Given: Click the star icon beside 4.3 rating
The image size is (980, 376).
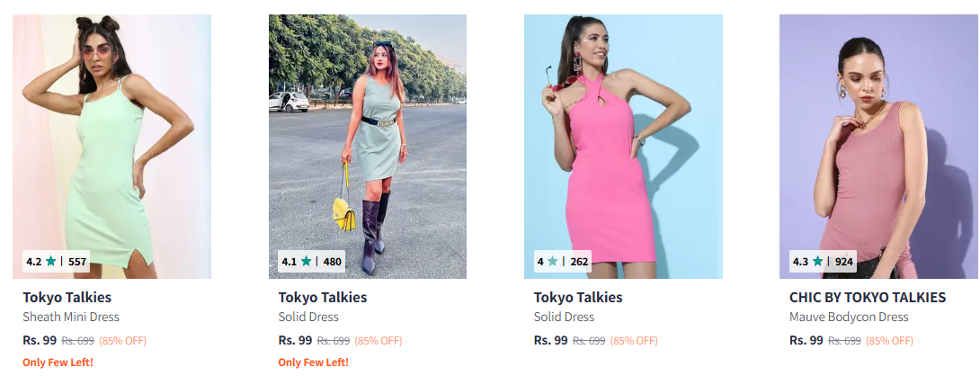Looking at the screenshot, I should 817,262.
